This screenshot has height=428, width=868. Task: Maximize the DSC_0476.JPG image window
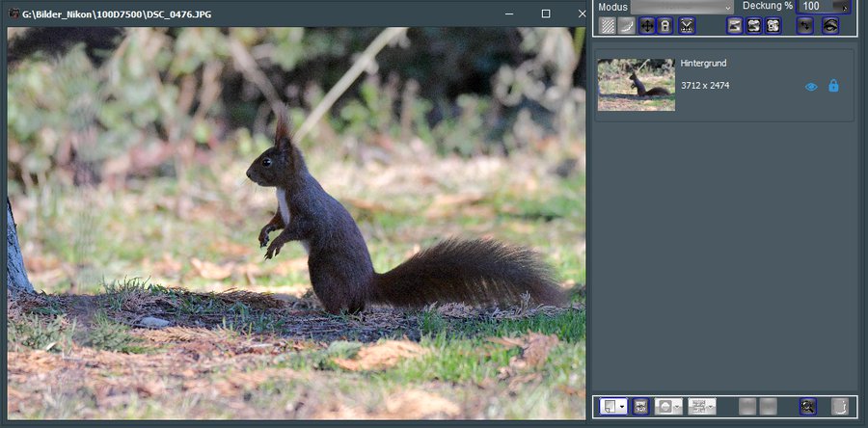click(546, 13)
